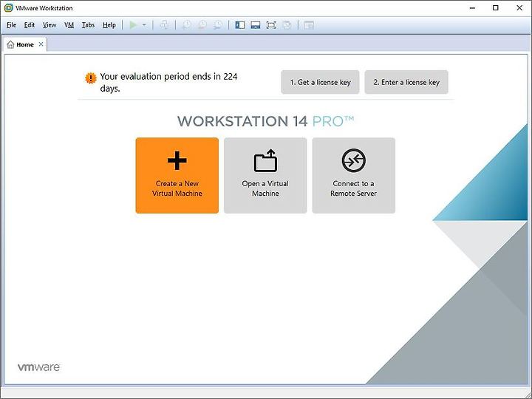Click the WORKSTATION 14 PRO heading
Viewport: 532px width, 399px height.
[266, 121]
